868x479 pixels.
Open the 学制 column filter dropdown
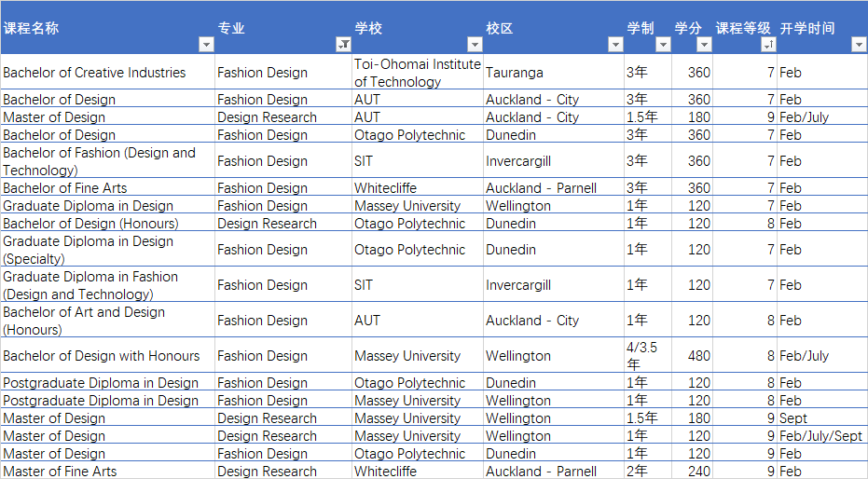coord(663,44)
